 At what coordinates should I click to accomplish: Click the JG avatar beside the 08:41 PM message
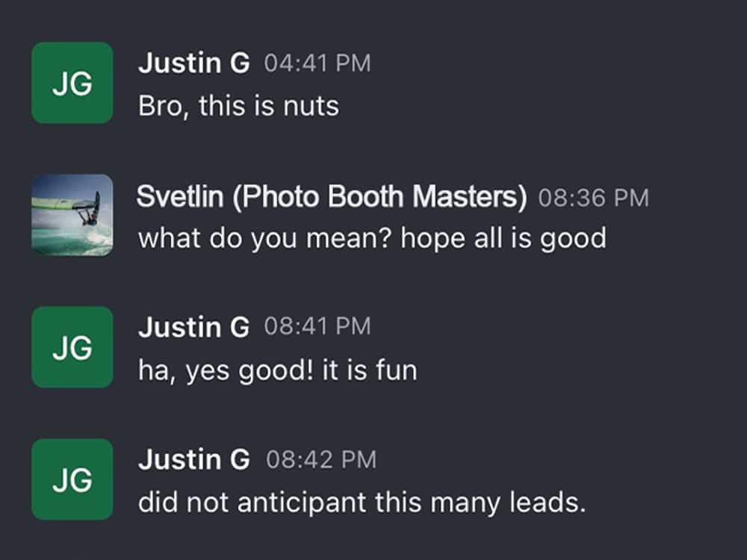click(x=72, y=347)
